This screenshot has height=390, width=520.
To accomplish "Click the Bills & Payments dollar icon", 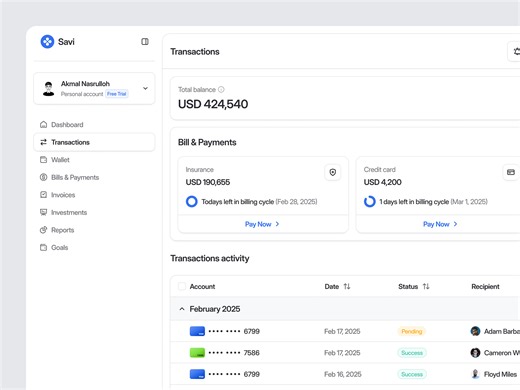I will point(43,177).
